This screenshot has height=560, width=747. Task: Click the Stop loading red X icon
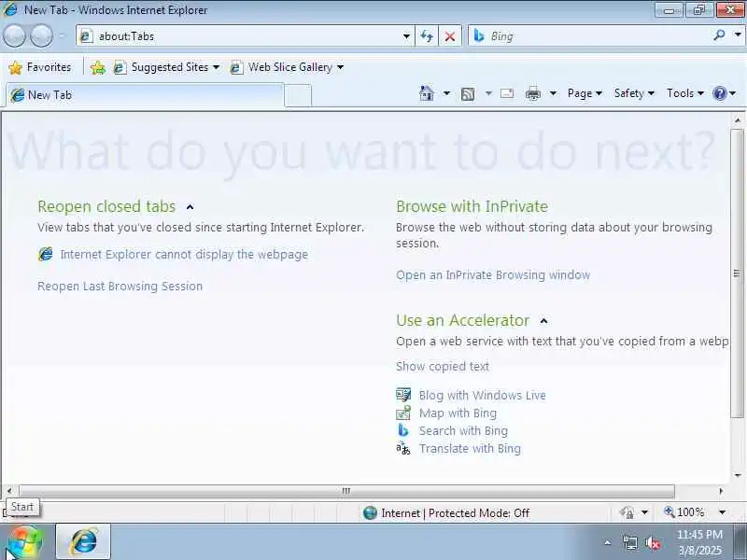click(449, 36)
